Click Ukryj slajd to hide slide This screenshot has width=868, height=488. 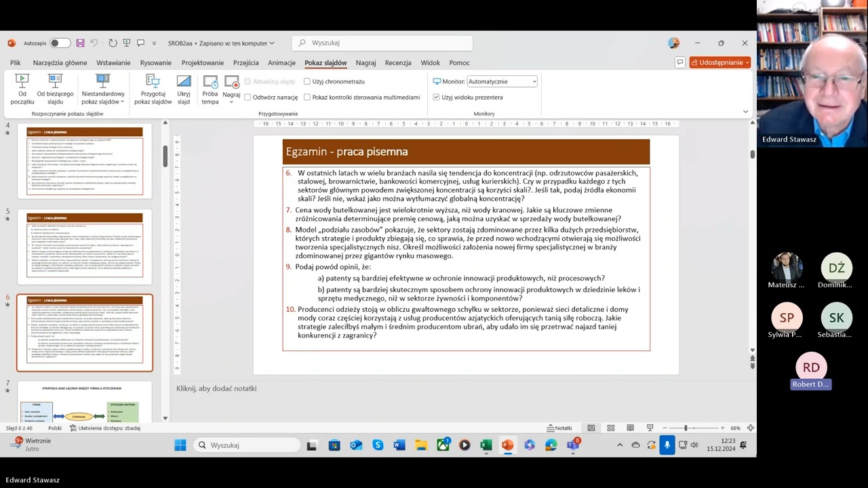[x=184, y=89]
